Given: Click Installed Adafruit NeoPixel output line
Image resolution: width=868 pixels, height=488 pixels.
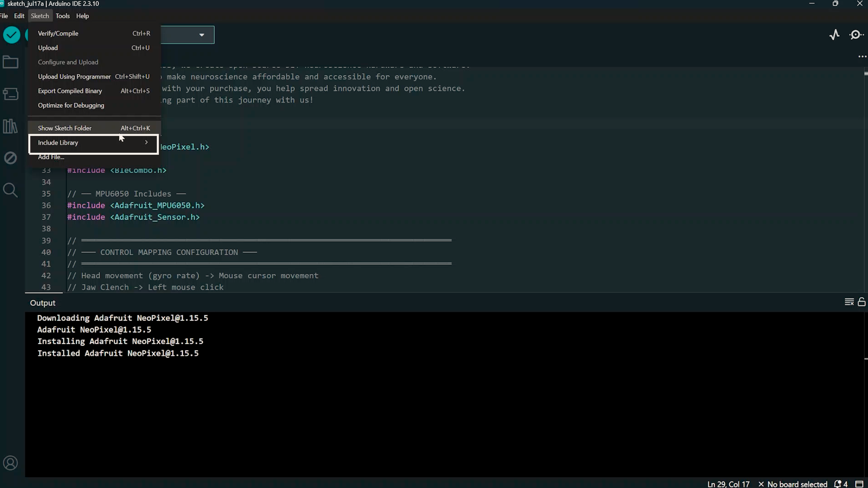Looking at the screenshot, I should (118, 353).
